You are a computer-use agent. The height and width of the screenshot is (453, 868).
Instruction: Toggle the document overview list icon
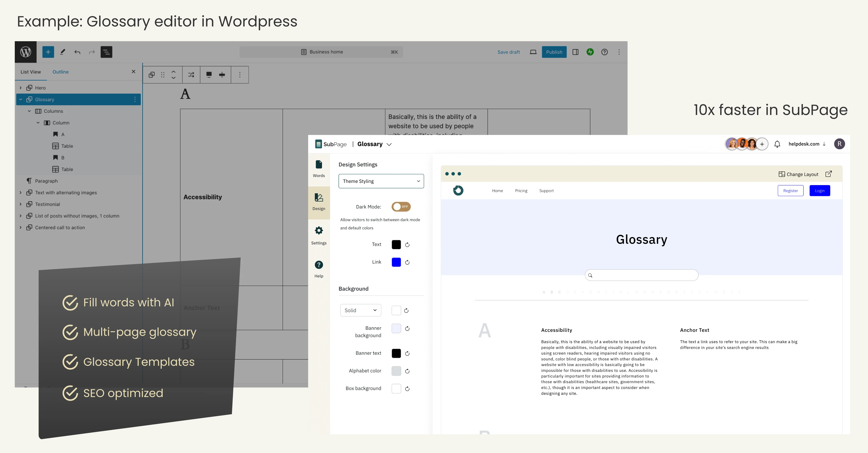point(107,52)
